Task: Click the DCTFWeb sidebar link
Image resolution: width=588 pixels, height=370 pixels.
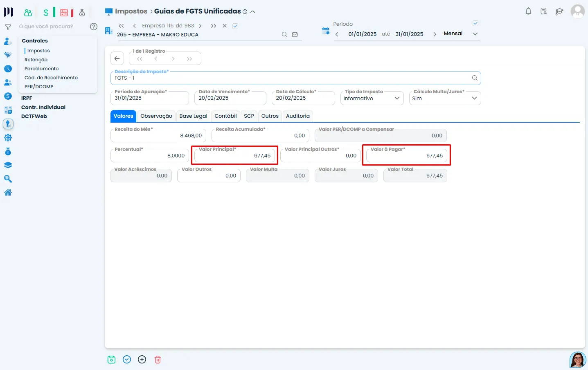Action: (x=34, y=117)
